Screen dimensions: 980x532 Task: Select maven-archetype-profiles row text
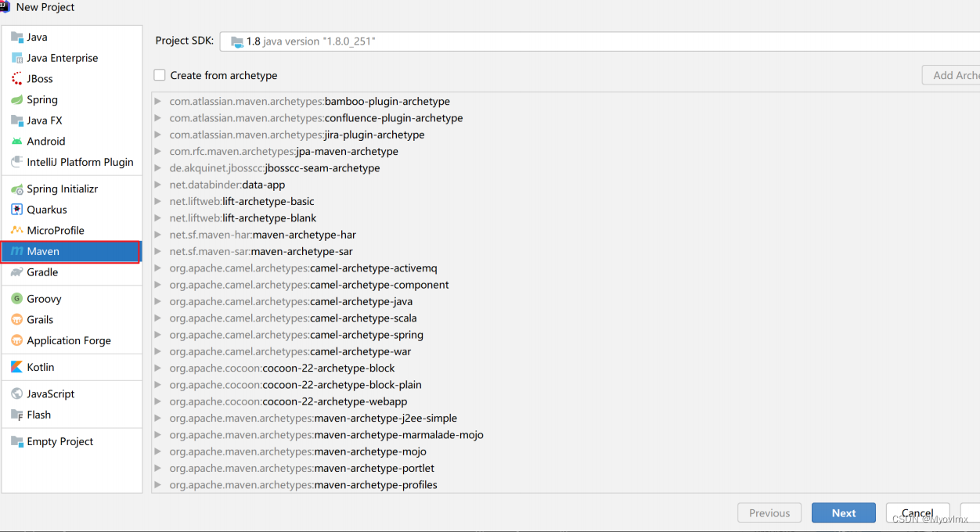click(303, 485)
